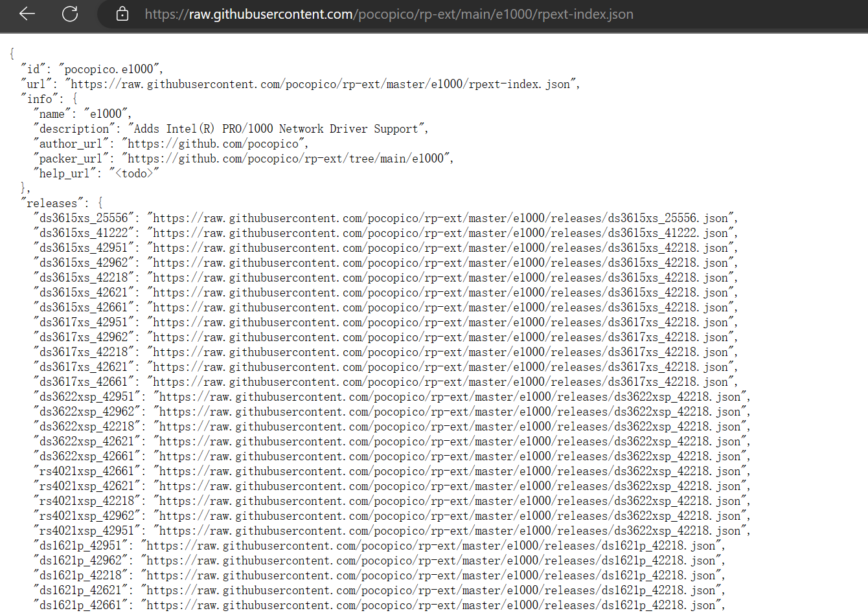Click the ds3617xs_42621 release entry
Image resolution: width=868 pixels, height=613 pixels.
(x=385, y=367)
